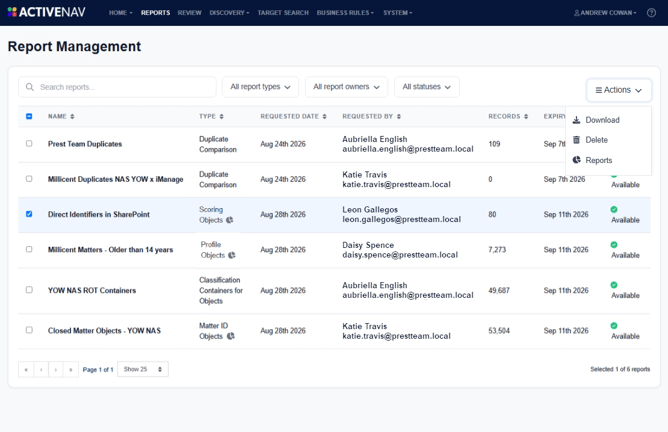Screen dimensions: 668x432
Task: Click the Delete trash icon
Action: [576, 140]
